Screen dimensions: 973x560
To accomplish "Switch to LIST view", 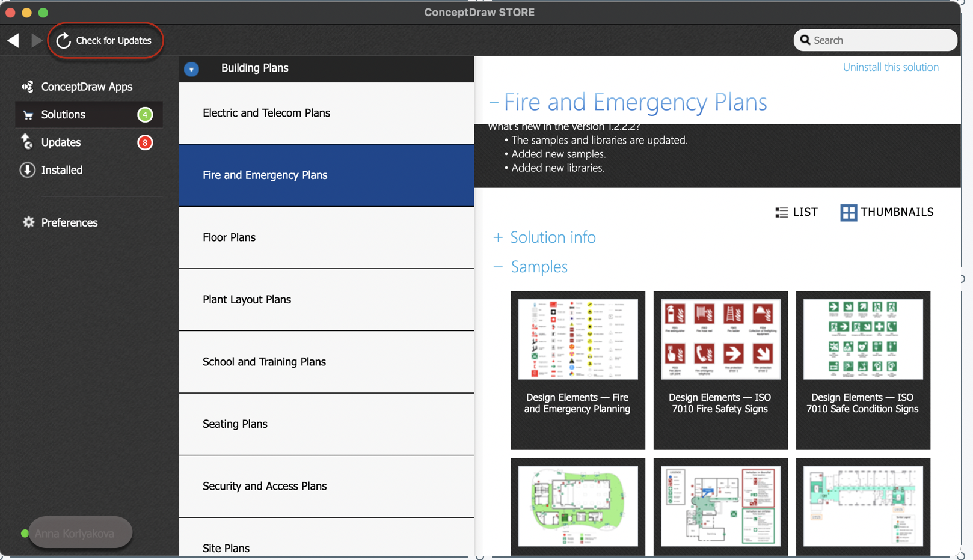I will 796,212.
